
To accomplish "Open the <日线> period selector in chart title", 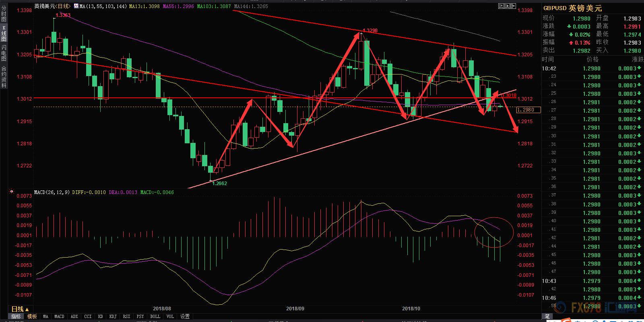I will click(62, 6).
